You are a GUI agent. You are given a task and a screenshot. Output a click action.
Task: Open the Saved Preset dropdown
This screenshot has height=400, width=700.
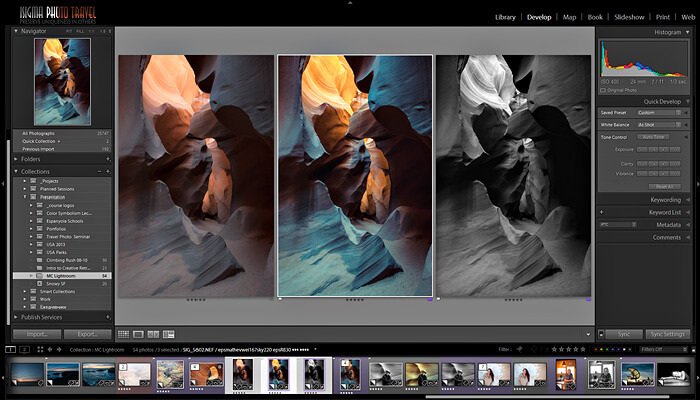(659, 112)
